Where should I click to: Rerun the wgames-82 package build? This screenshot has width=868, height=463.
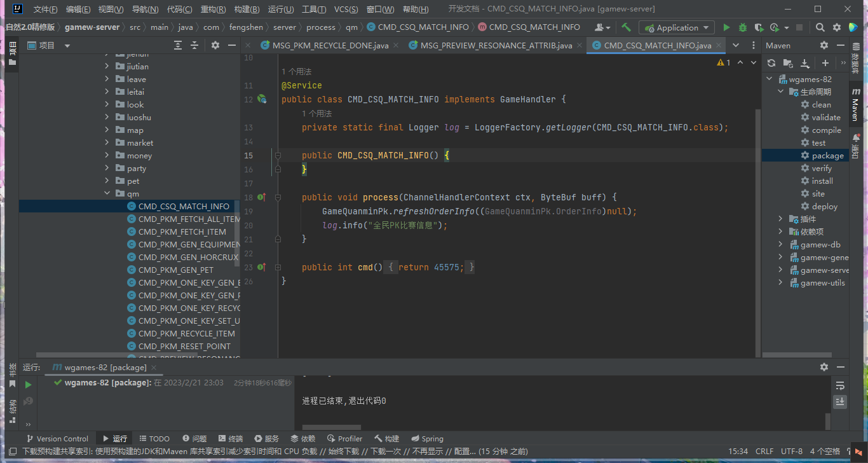(x=28, y=385)
